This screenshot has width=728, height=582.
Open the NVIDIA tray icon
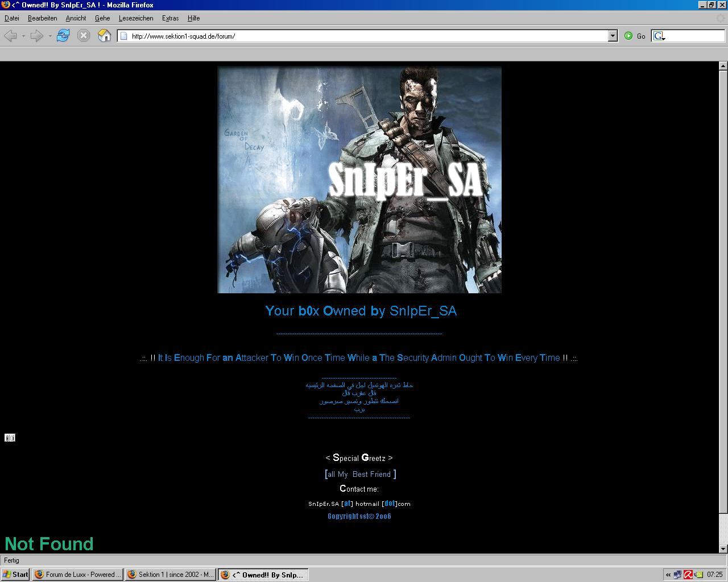[698, 575]
